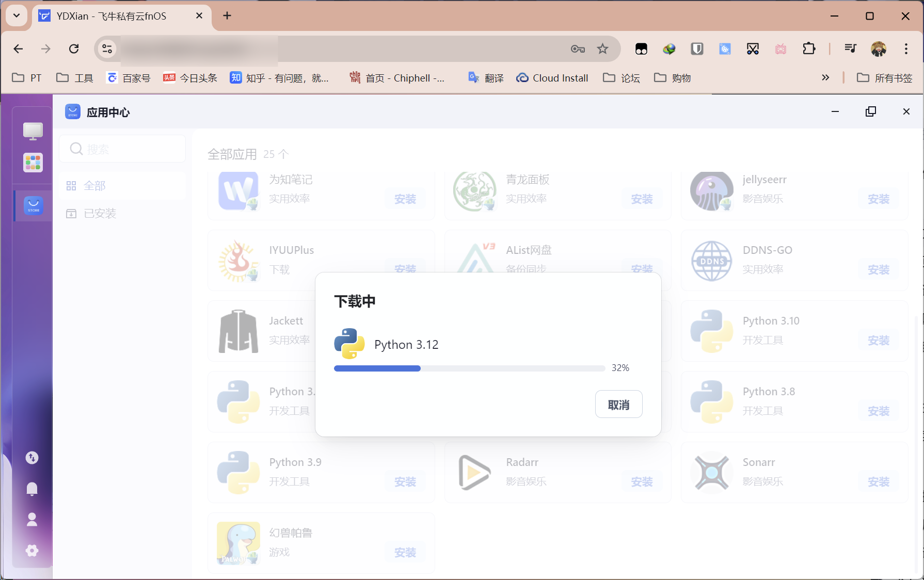Screen dimensions: 924x580
Task: Open the PT bookmarks folder
Action: click(27, 78)
